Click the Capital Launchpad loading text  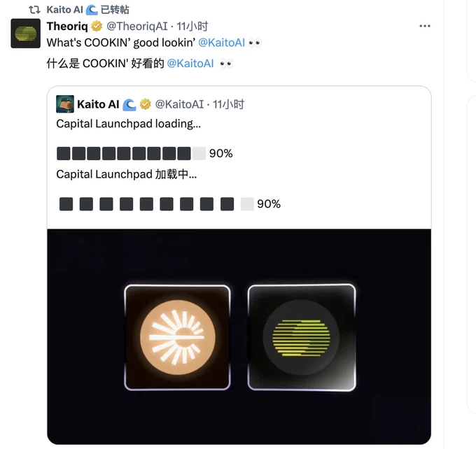pos(128,124)
